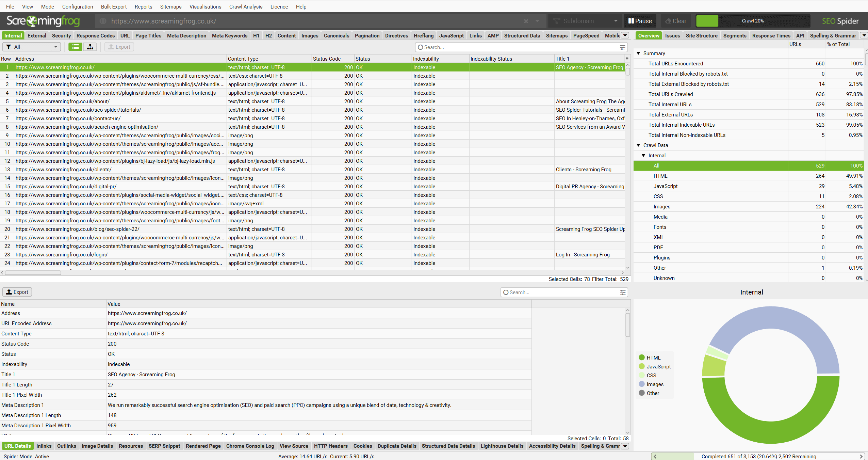Collapse the Crawl Data section
This screenshot has width=868, height=460.
pos(638,145)
